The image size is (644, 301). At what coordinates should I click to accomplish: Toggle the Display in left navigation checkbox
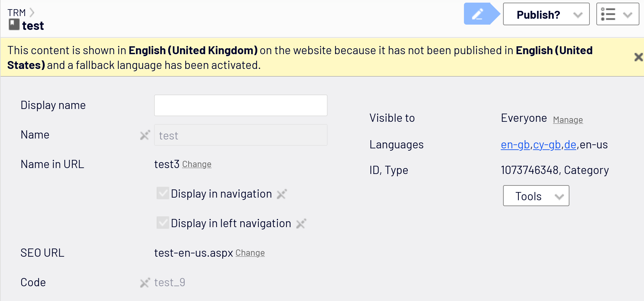pos(163,223)
